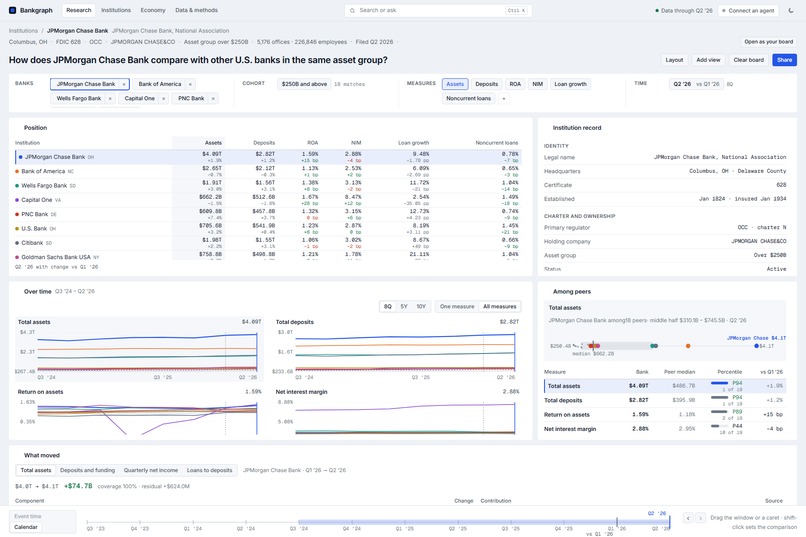Open the $250B and above cohort dropdown

pos(304,84)
